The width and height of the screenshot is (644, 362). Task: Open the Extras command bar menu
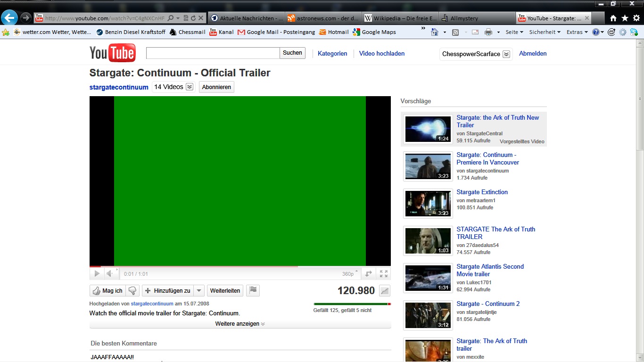[x=577, y=32]
